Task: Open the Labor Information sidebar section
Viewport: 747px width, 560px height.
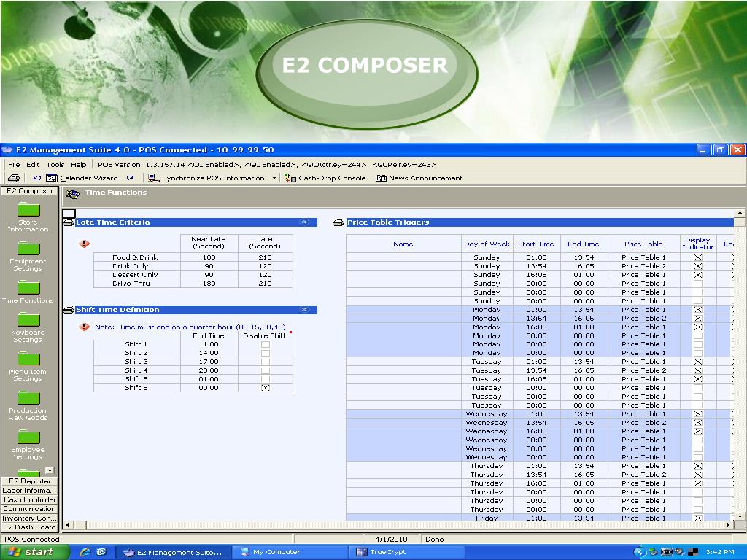Action: 29,491
